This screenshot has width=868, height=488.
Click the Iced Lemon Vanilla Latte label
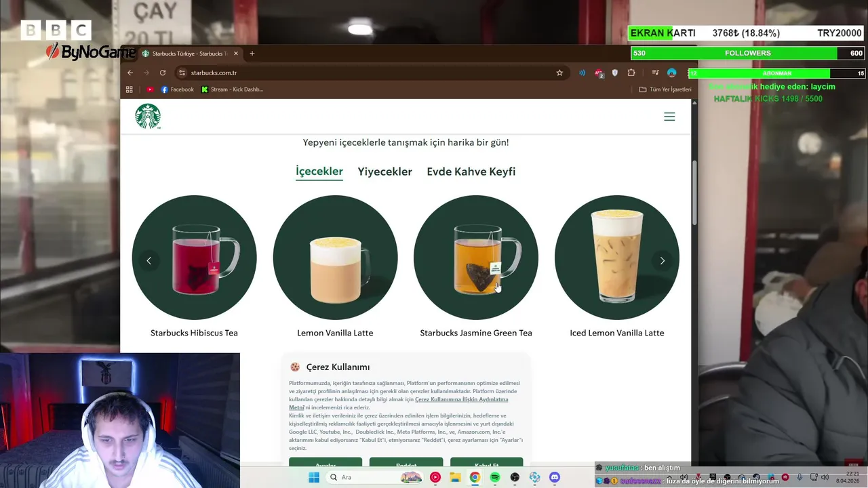pyautogui.click(x=617, y=333)
